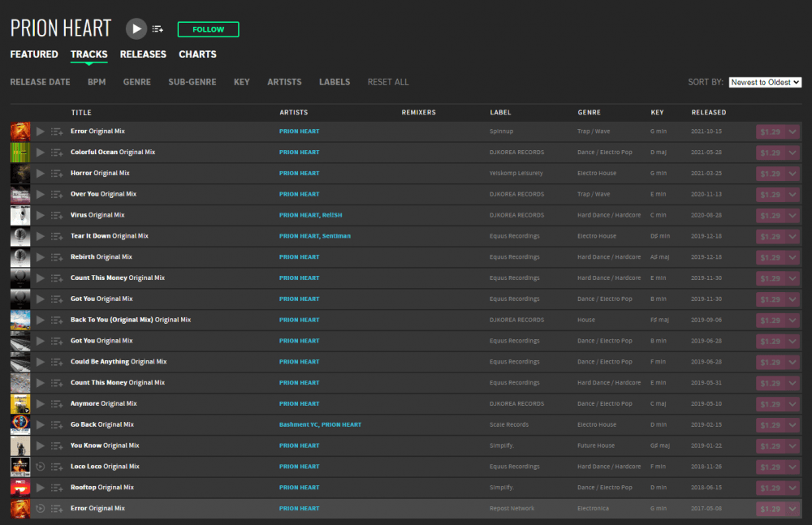Add all artist tracks to queue from header
The width and height of the screenshot is (812, 525).
(x=158, y=29)
